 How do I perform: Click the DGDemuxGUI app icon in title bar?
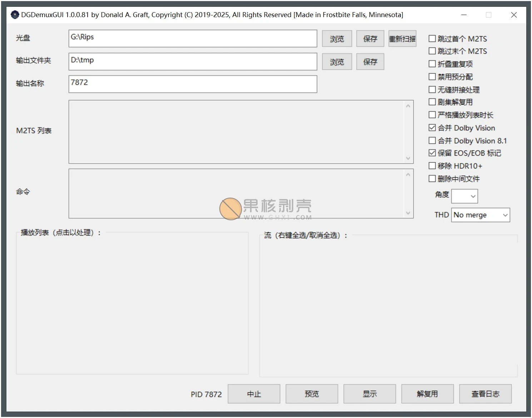[x=15, y=15]
